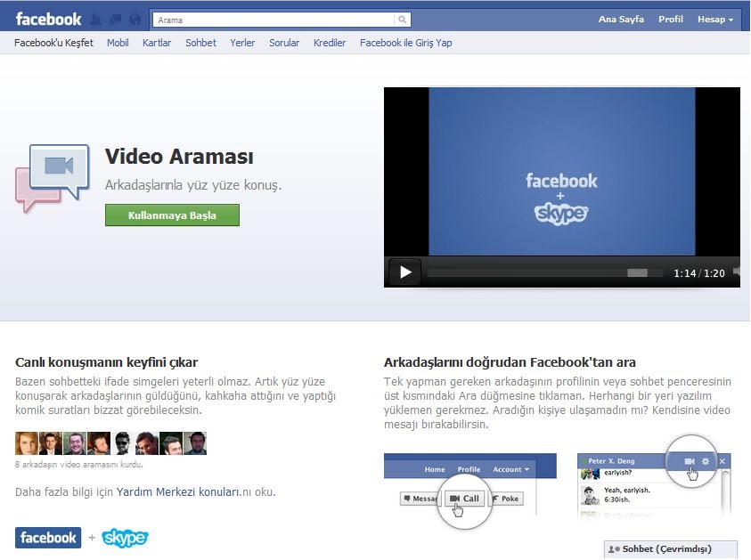The height and width of the screenshot is (560, 751).
Task: Open the Mobil tab
Action: pos(118,43)
